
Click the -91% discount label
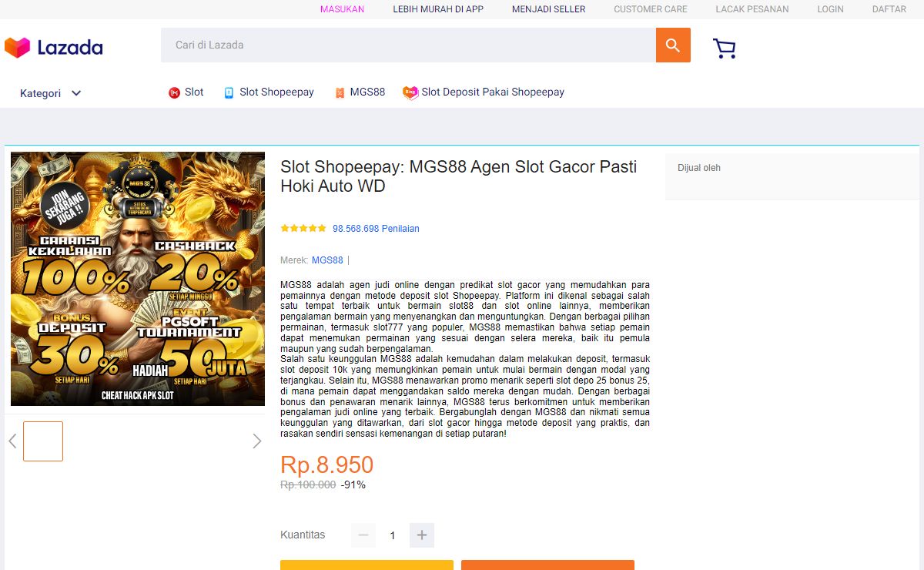click(x=353, y=485)
